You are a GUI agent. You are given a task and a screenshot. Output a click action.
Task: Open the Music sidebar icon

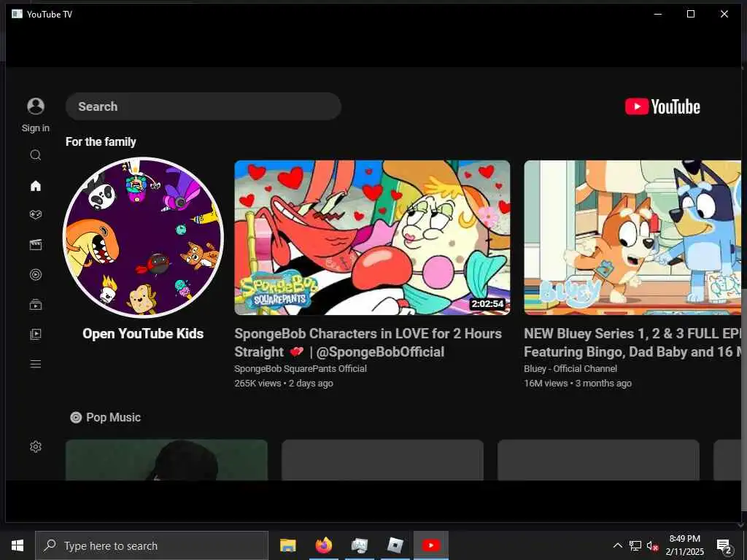pyautogui.click(x=36, y=274)
